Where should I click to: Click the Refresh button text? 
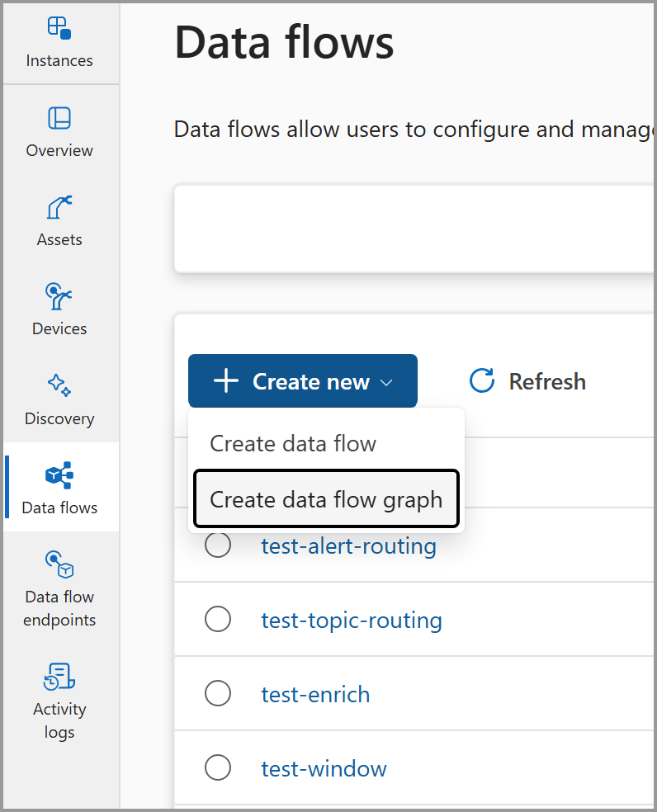coord(547,382)
